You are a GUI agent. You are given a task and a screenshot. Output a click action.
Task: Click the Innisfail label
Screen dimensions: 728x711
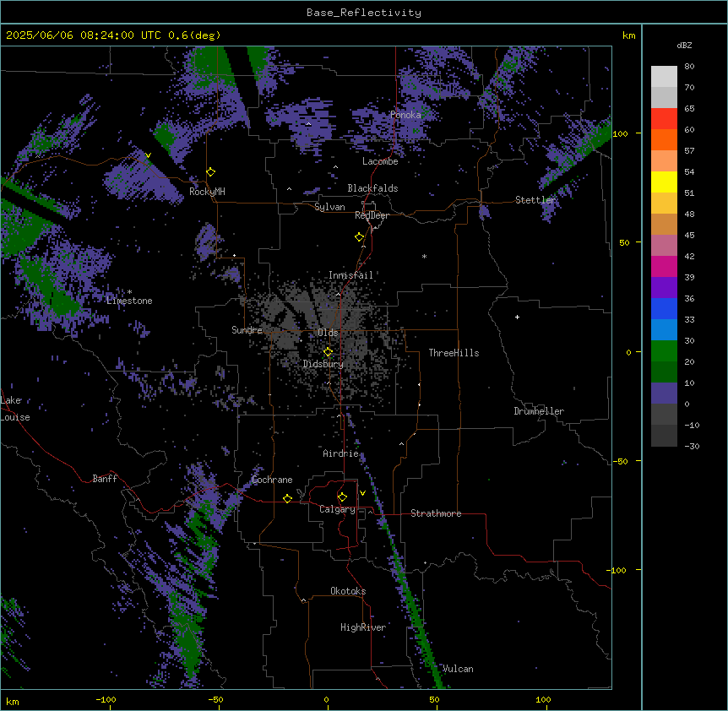350,275
